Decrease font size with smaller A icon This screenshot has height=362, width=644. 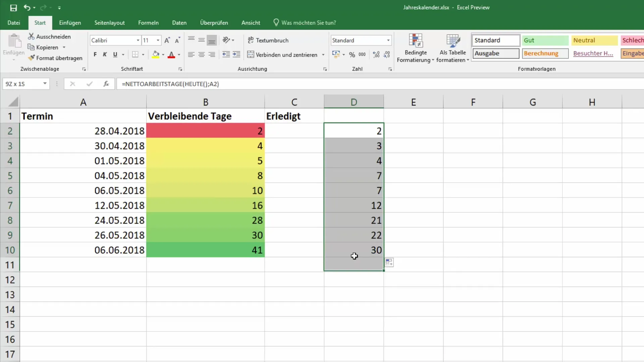tap(178, 40)
